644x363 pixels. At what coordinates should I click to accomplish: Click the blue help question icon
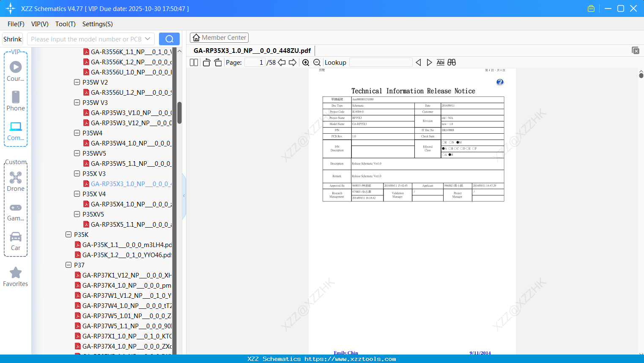500,82
